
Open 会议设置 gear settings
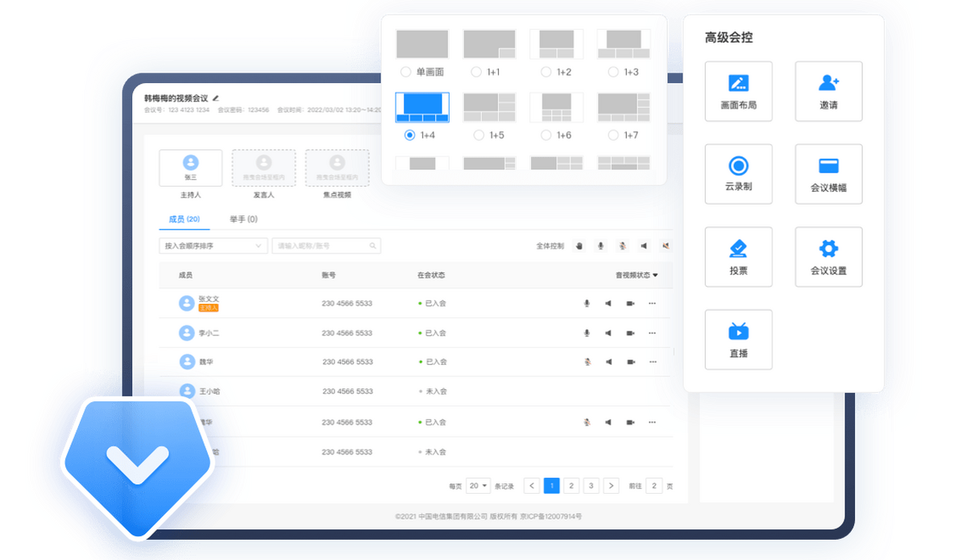coord(828,256)
